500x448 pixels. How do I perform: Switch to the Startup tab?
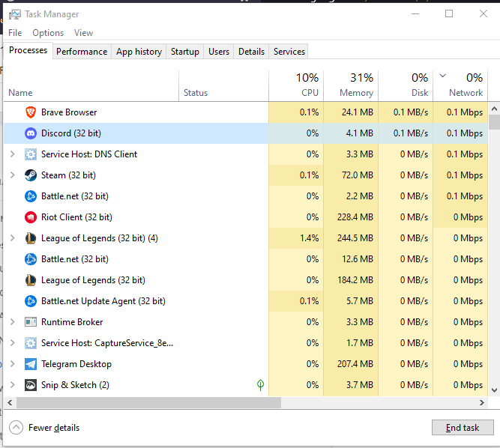pos(185,52)
